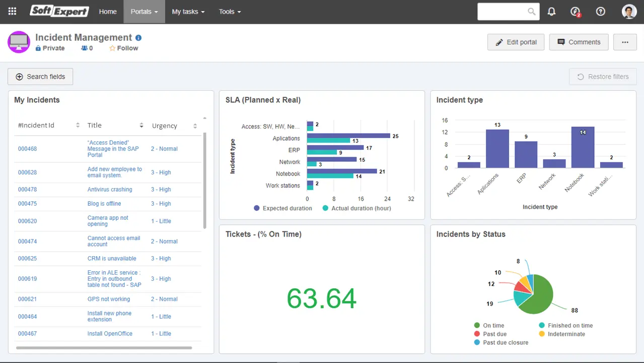The width and height of the screenshot is (644, 363).
Task: Click the Edit portal button
Action: pyautogui.click(x=516, y=42)
